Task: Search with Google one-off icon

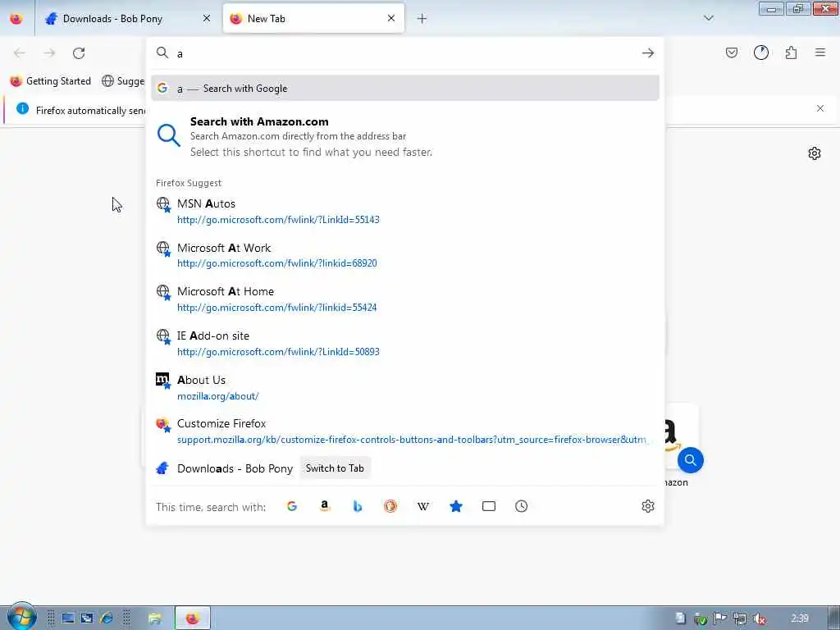Action: tap(292, 506)
